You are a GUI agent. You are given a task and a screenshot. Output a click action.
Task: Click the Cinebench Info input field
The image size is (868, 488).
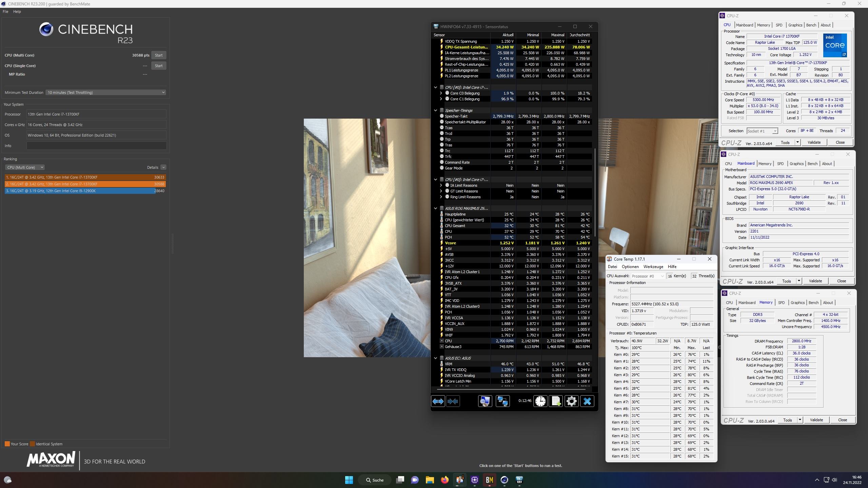[96, 146]
